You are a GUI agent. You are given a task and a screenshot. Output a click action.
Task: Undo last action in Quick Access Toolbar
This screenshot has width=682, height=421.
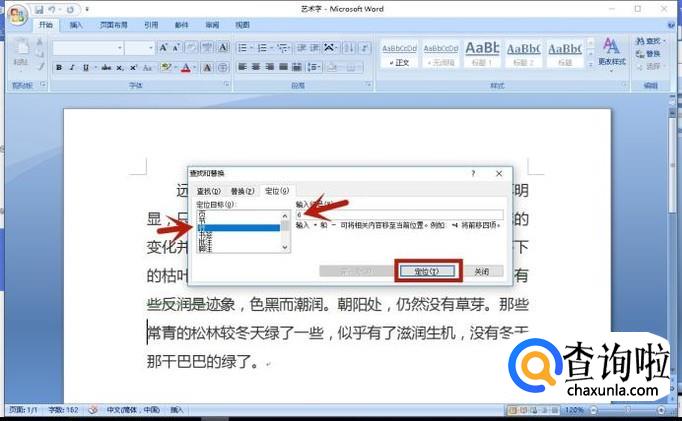tap(53, 9)
